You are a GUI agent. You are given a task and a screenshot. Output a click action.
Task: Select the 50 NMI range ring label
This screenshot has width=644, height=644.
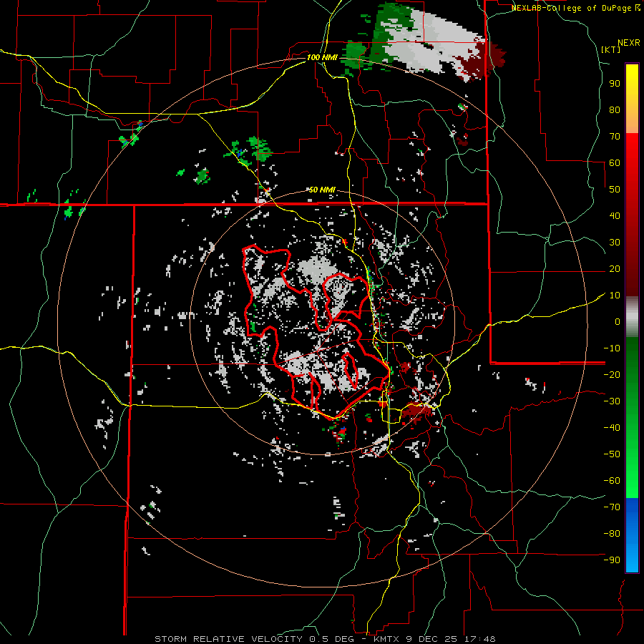321,190
